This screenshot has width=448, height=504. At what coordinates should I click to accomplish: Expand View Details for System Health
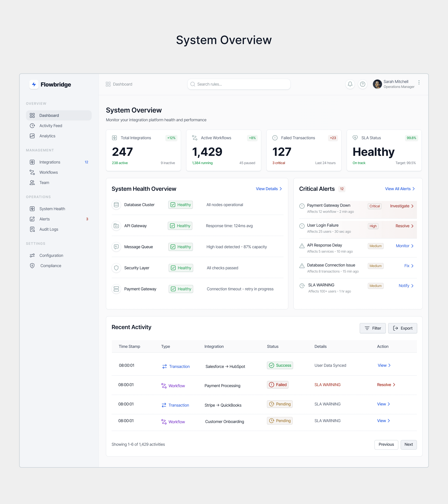pyautogui.click(x=269, y=189)
